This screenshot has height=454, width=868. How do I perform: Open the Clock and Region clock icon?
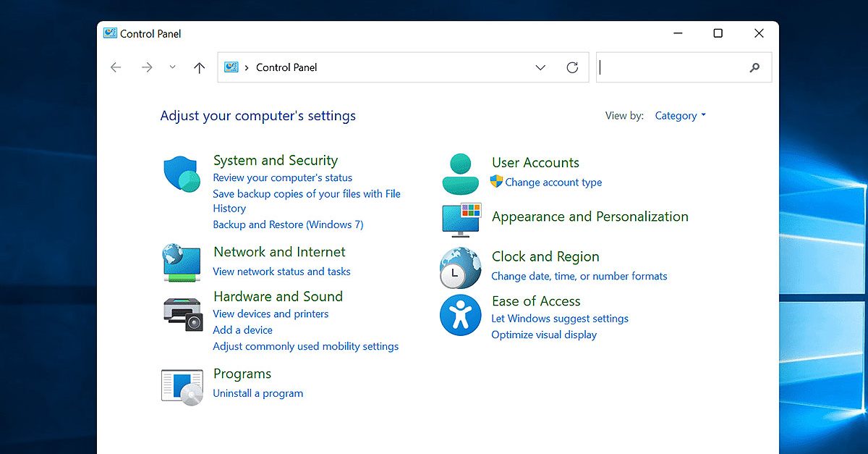[461, 266]
